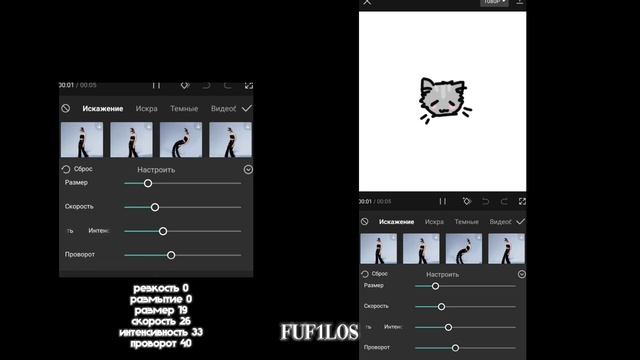Click Проворот slider handle in right phone
640x360 pixels.
tap(455, 348)
